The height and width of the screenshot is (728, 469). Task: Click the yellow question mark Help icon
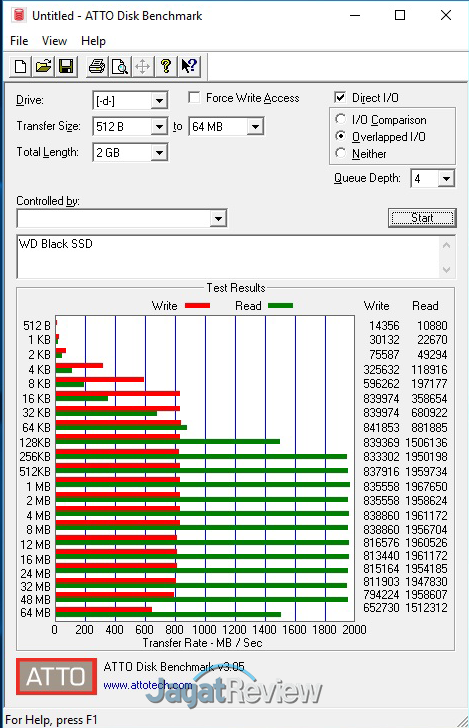point(165,66)
